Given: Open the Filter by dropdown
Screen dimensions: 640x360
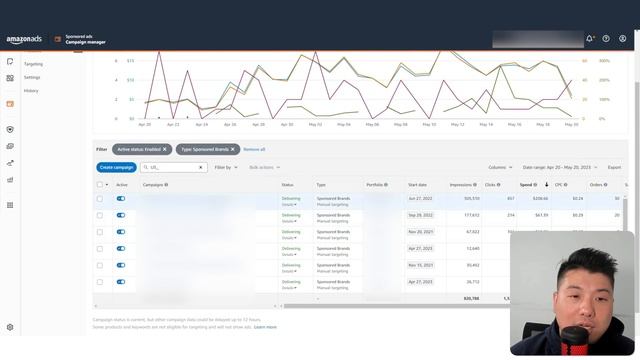Looking at the screenshot, I should pos(226,167).
